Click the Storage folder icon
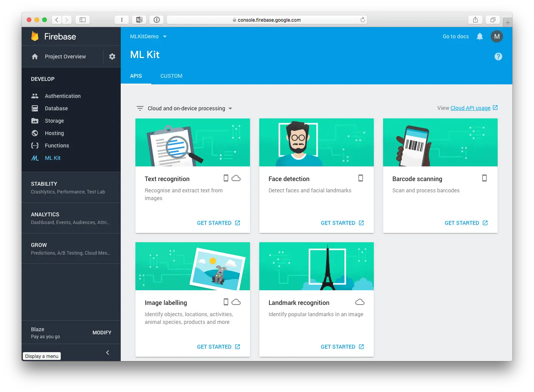 click(x=35, y=121)
